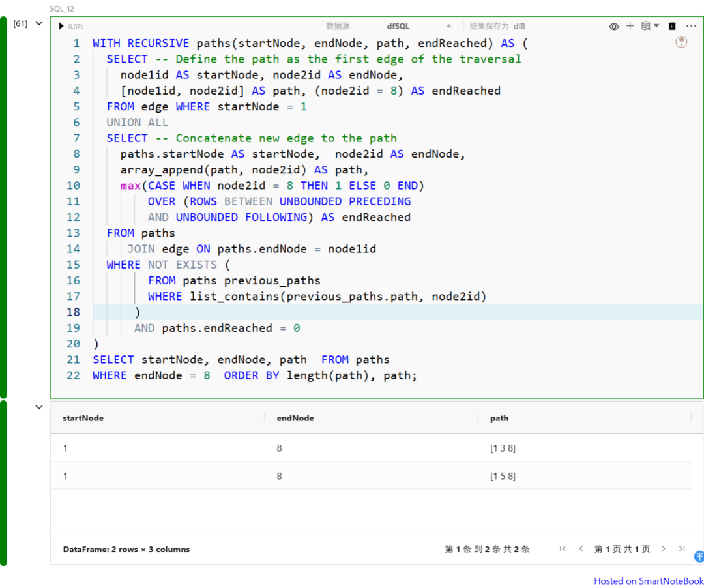Viewport: 704px width, 588px height.
Task: Go to the first page of results
Action: [563, 549]
